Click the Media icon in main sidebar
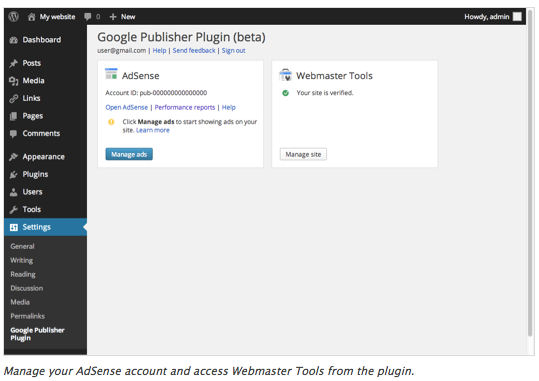 click(14, 81)
